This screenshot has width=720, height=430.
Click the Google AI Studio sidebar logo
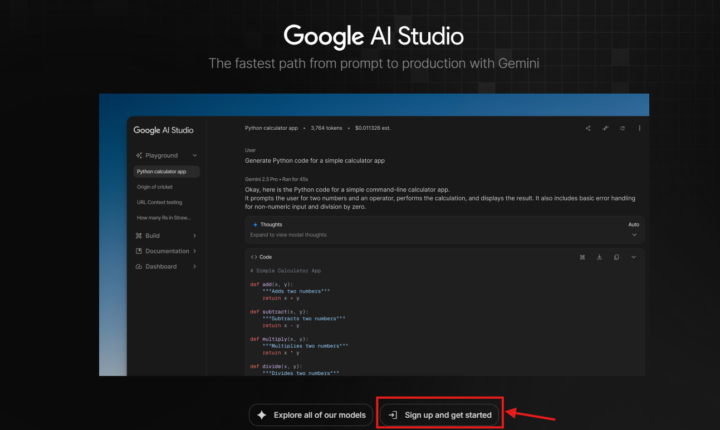163,130
